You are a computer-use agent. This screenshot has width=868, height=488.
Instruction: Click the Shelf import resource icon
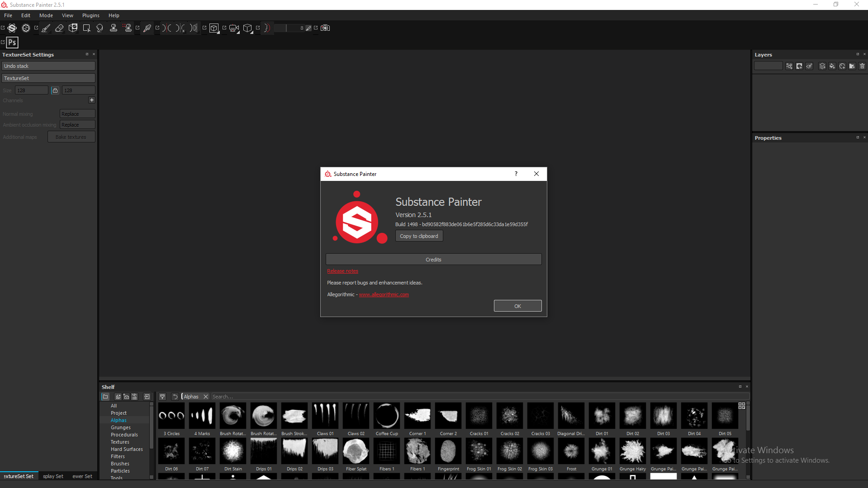pos(147,397)
